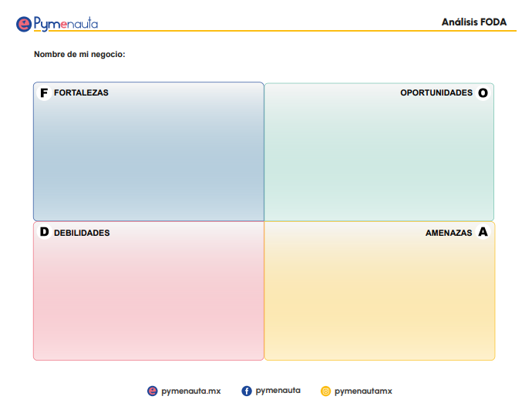532x413 pixels.
Task: Click the A letter circle badge
Action: [483, 232]
